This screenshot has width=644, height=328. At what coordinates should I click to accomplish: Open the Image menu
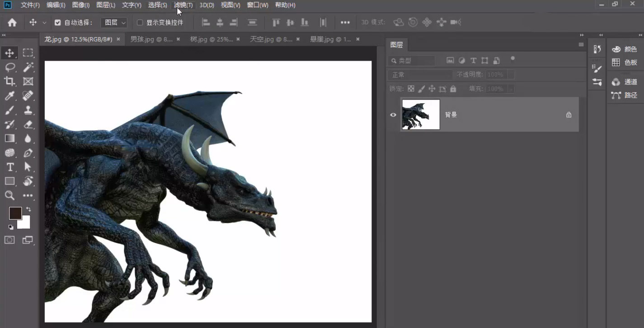(x=81, y=5)
